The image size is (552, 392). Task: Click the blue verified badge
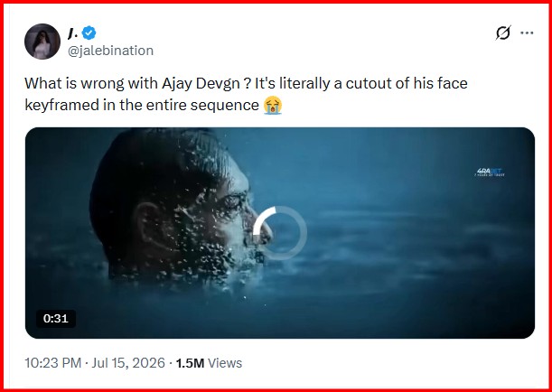pos(89,33)
